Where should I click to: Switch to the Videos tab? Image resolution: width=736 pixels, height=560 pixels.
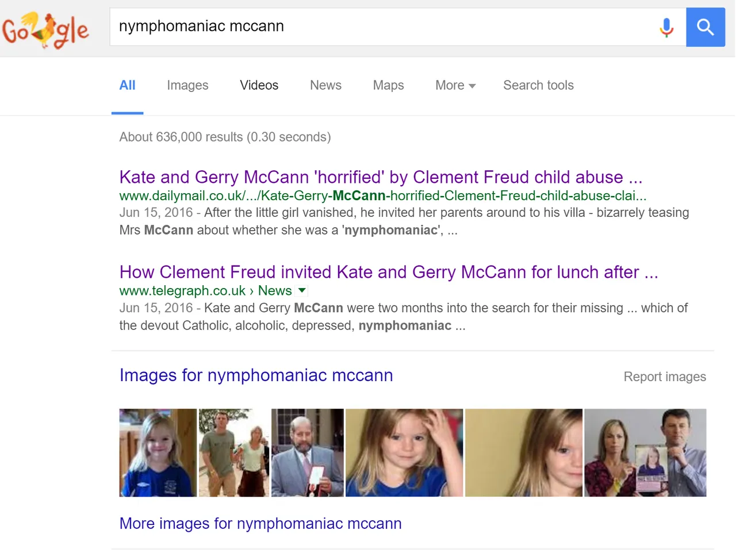(x=259, y=85)
